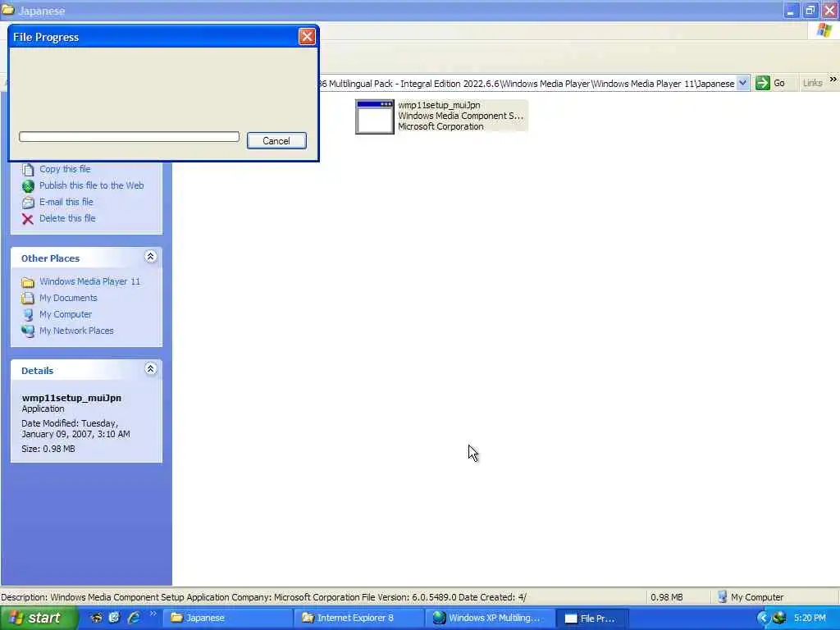Click the My Network Places icon
Screen dimensions: 840x630
pyautogui.click(x=28, y=331)
